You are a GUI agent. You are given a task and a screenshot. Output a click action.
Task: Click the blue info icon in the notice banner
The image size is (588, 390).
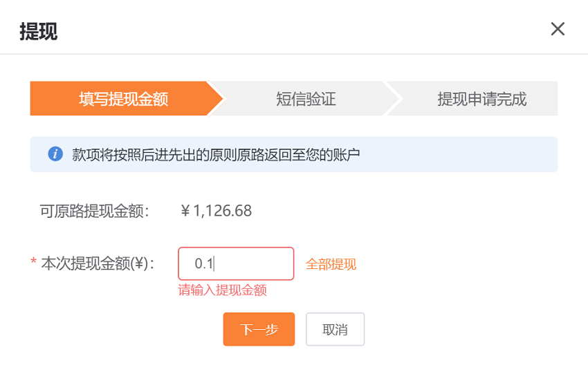click(55, 154)
